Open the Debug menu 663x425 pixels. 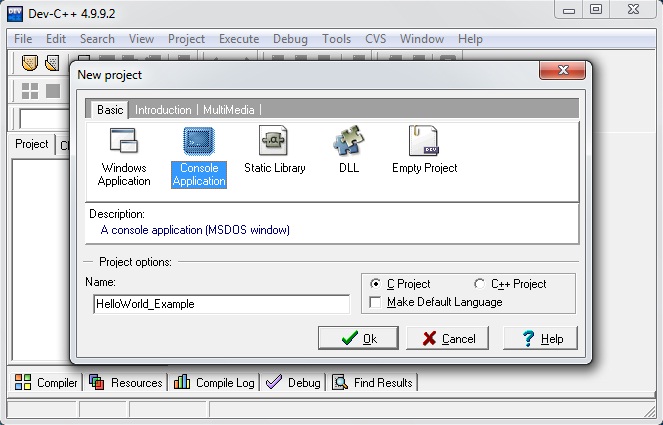coord(290,39)
